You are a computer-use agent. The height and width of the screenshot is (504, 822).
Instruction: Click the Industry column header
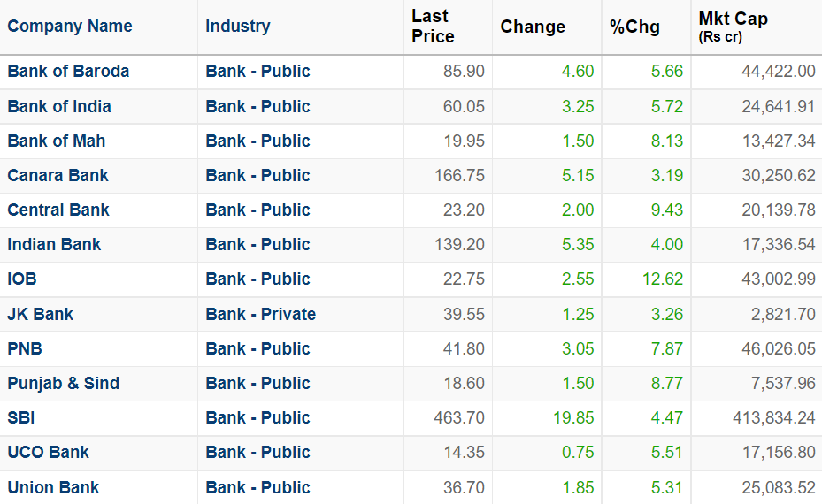[238, 26]
